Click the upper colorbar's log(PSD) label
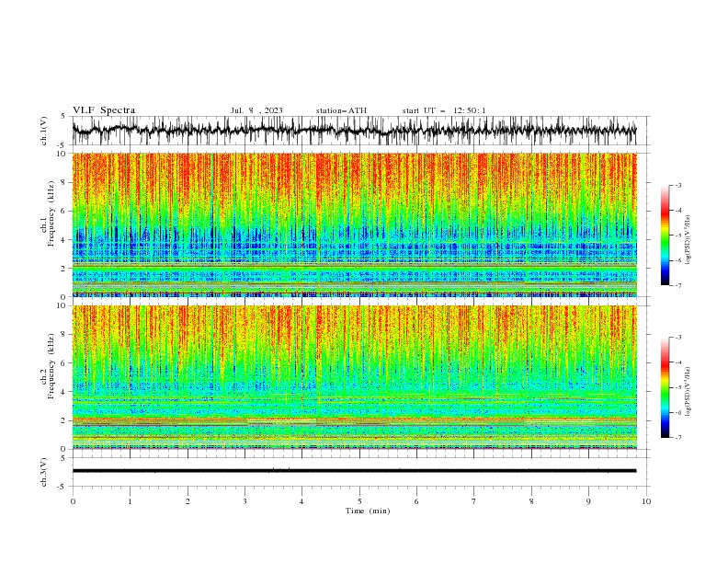The image size is (728, 563). (x=688, y=240)
